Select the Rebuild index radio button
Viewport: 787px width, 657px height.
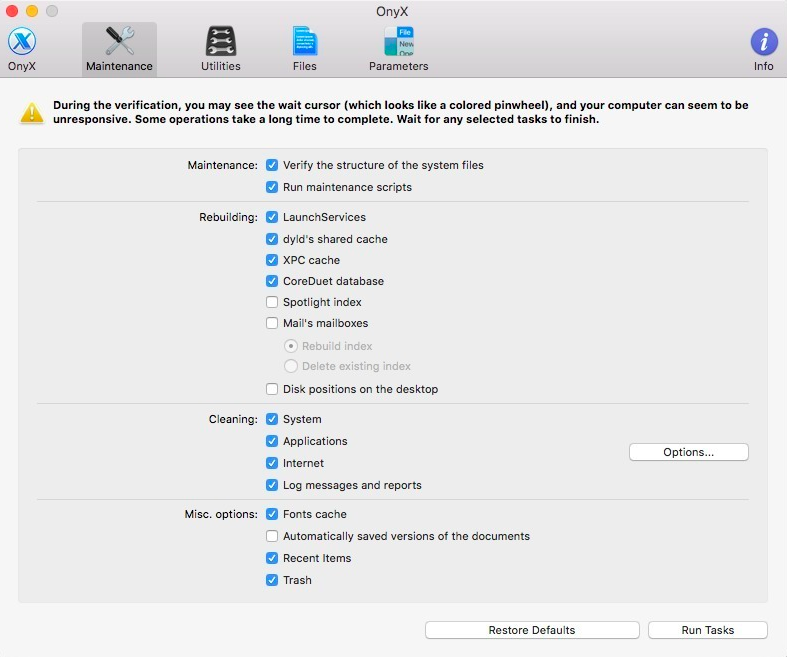(291, 346)
